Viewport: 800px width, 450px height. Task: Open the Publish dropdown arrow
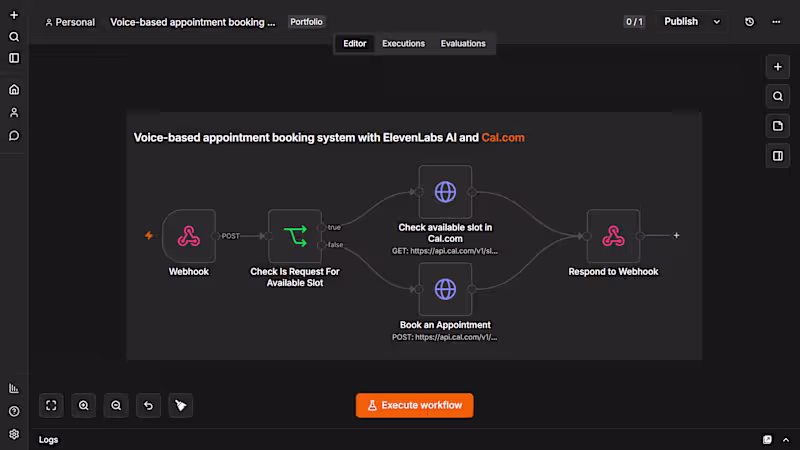point(716,22)
